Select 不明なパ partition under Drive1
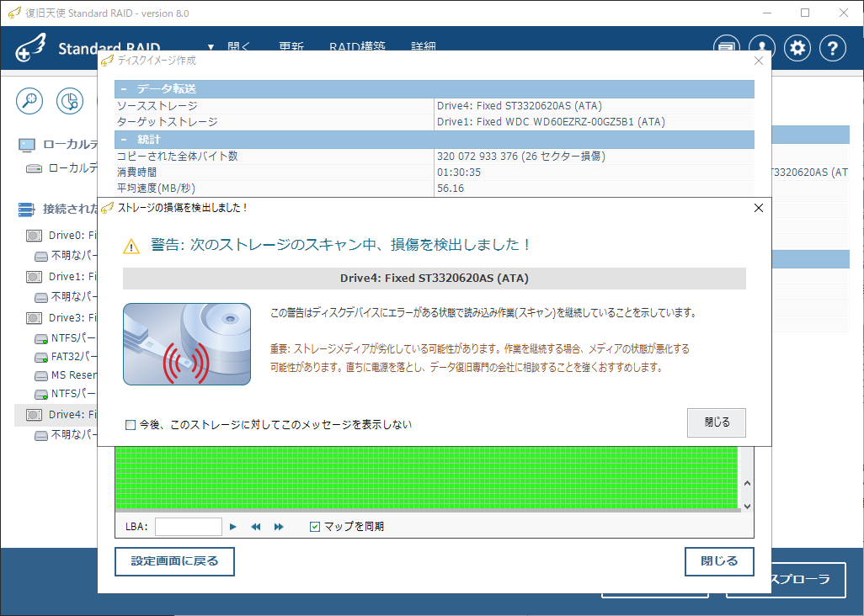The width and height of the screenshot is (864, 616). point(66,297)
